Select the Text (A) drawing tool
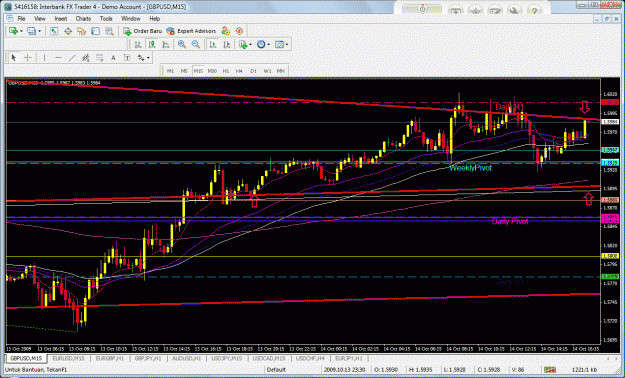Viewport: 625px width, 378px height. tap(113, 58)
